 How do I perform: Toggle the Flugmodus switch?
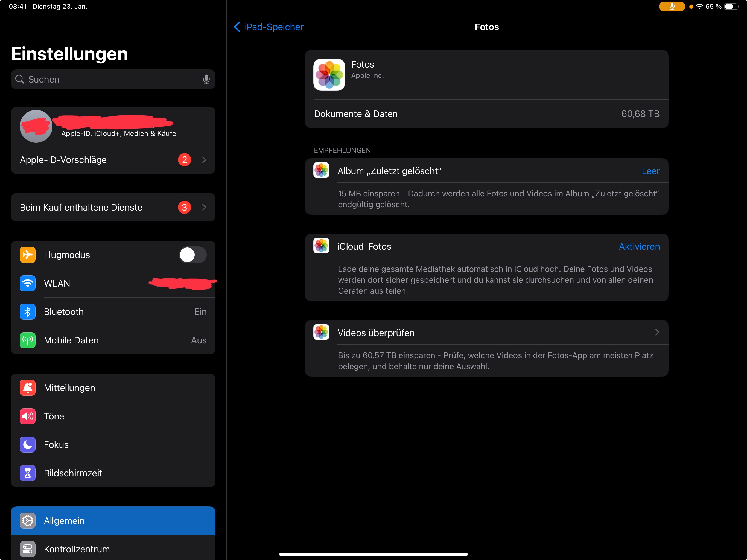pos(192,255)
